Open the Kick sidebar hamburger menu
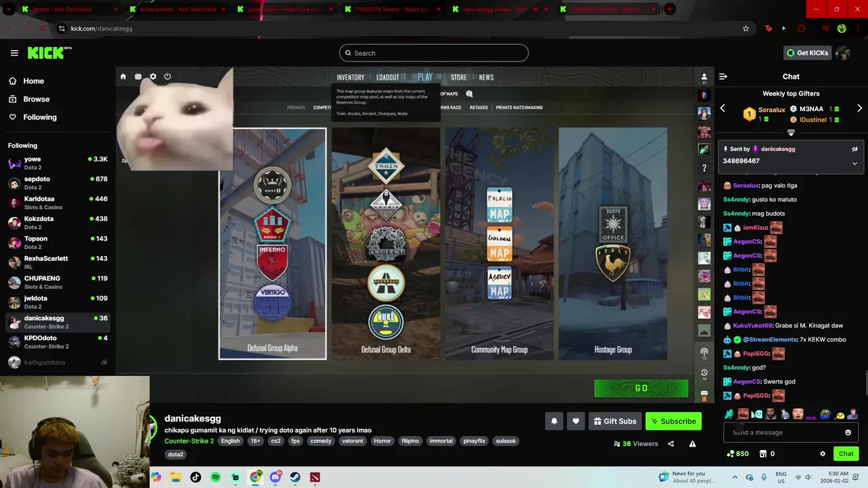Screen dimensions: 868x488 (14, 53)
